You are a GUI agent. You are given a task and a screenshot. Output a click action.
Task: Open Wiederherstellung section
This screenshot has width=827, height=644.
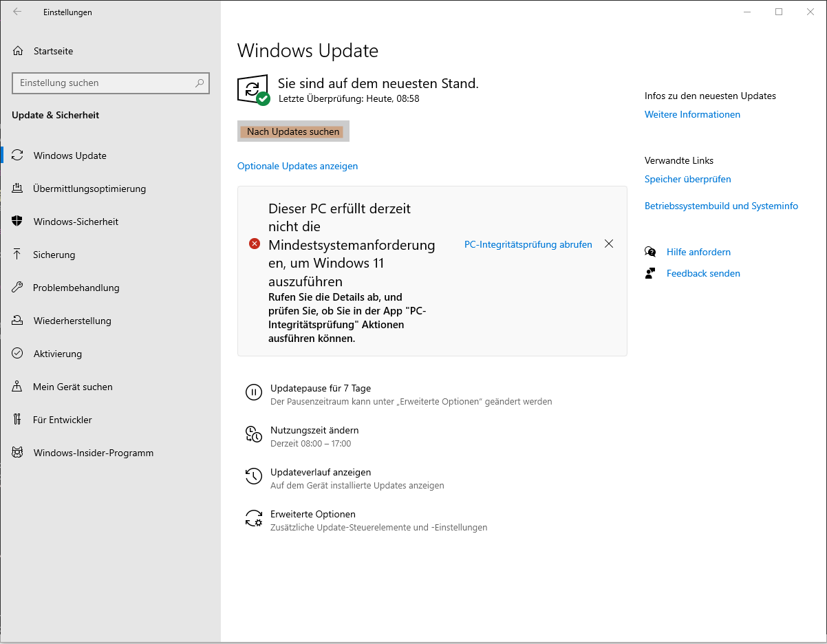(111, 321)
